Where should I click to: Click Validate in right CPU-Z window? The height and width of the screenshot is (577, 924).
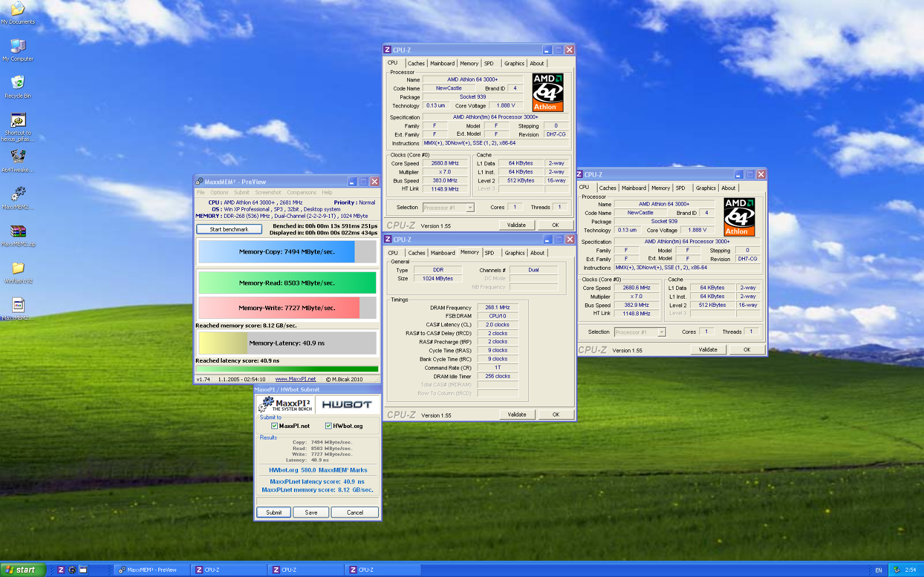708,349
